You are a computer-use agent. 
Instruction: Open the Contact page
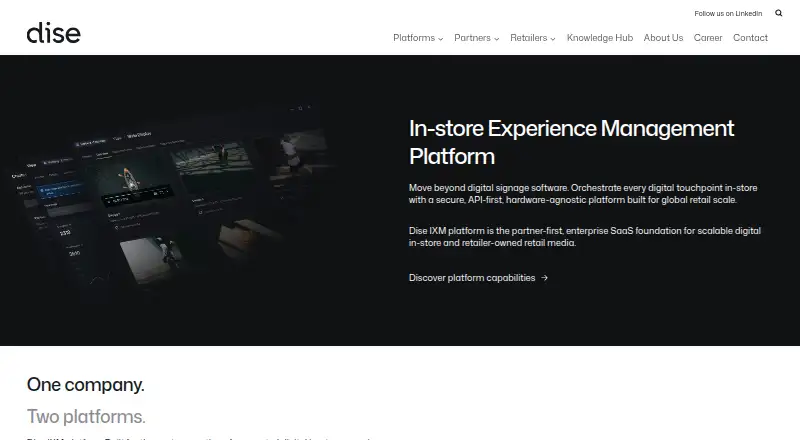(x=750, y=38)
